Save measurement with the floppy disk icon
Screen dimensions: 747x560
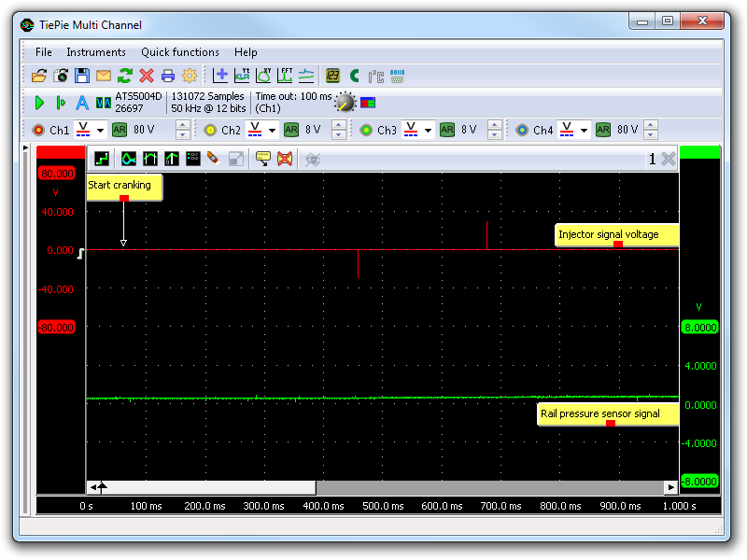82,76
